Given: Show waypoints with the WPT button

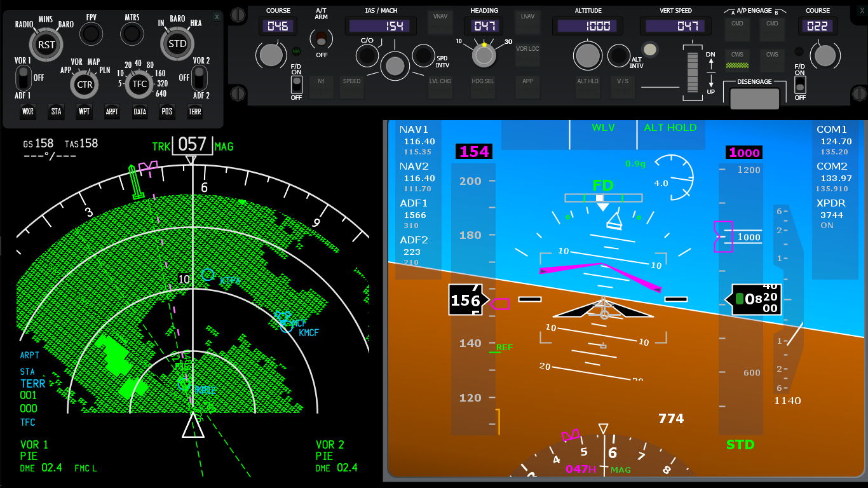Looking at the screenshot, I should point(83,111).
